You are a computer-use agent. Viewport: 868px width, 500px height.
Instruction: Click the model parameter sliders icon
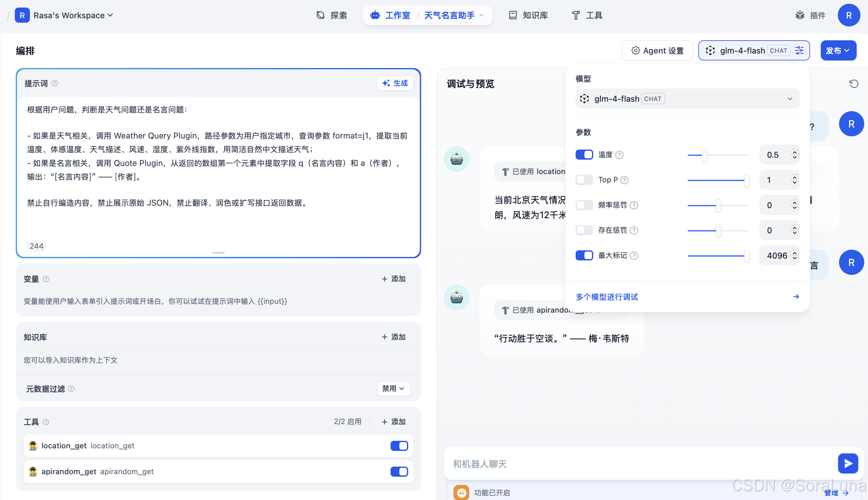click(799, 50)
